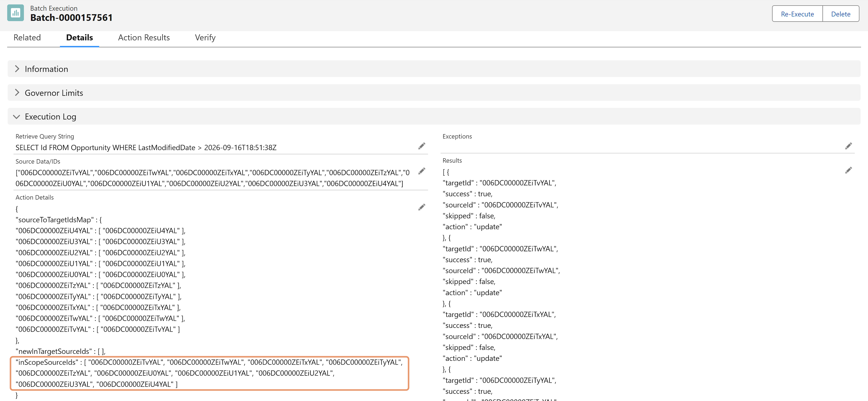868x401 pixels.
Task: Click the Batch-0000157561 record title
Action: coord(71,18)
